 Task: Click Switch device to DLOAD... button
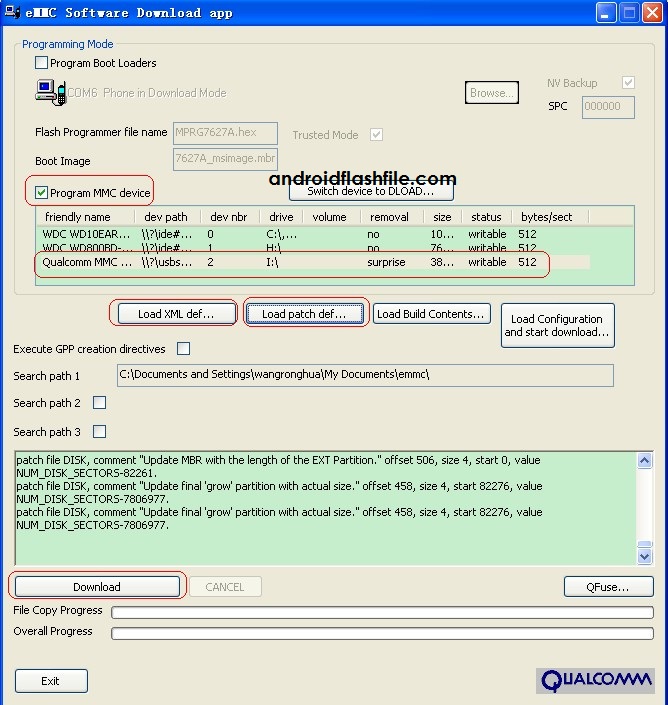pos(371,192)
